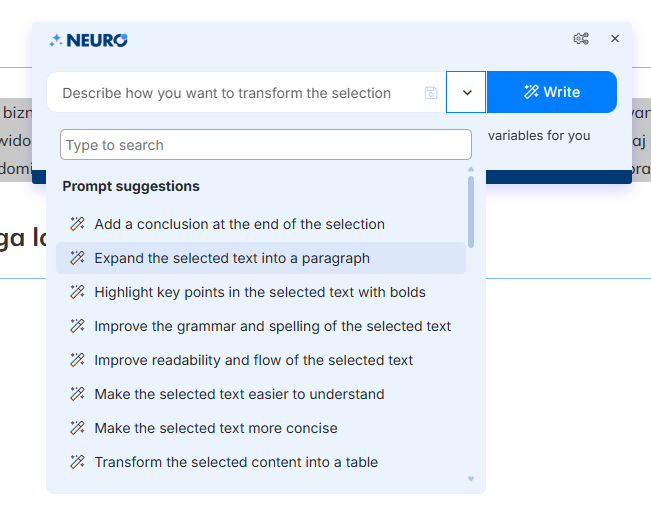Image resolution: width=651 pixels, height=525 pixels.
Task: Choose Add a conclusion at the end
Action: coord(239,224)
